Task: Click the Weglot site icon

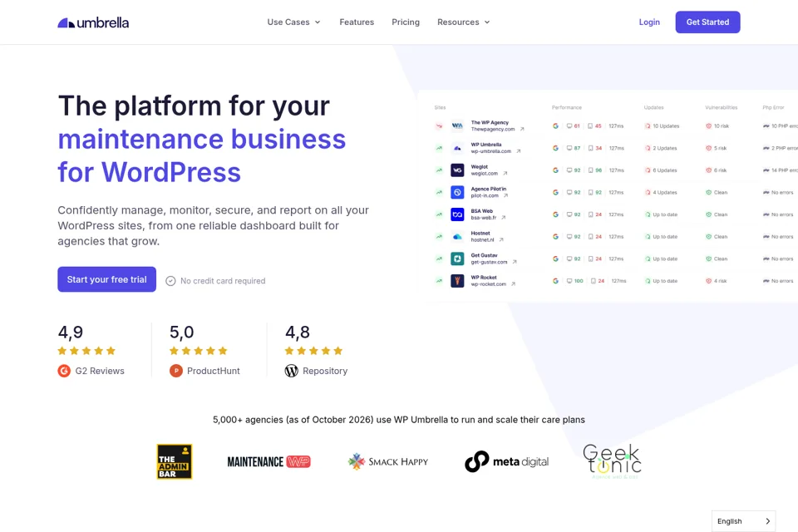Action: click(457, 170)
